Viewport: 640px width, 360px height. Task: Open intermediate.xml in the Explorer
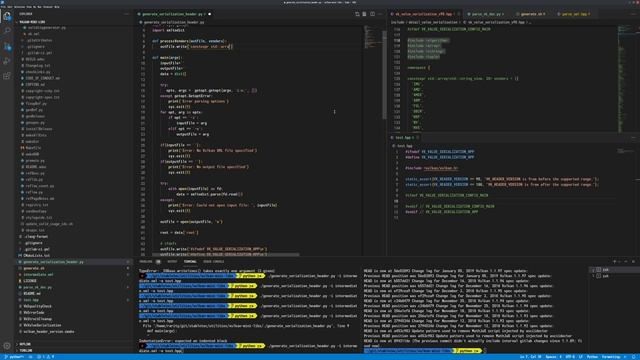click(38, 275)
